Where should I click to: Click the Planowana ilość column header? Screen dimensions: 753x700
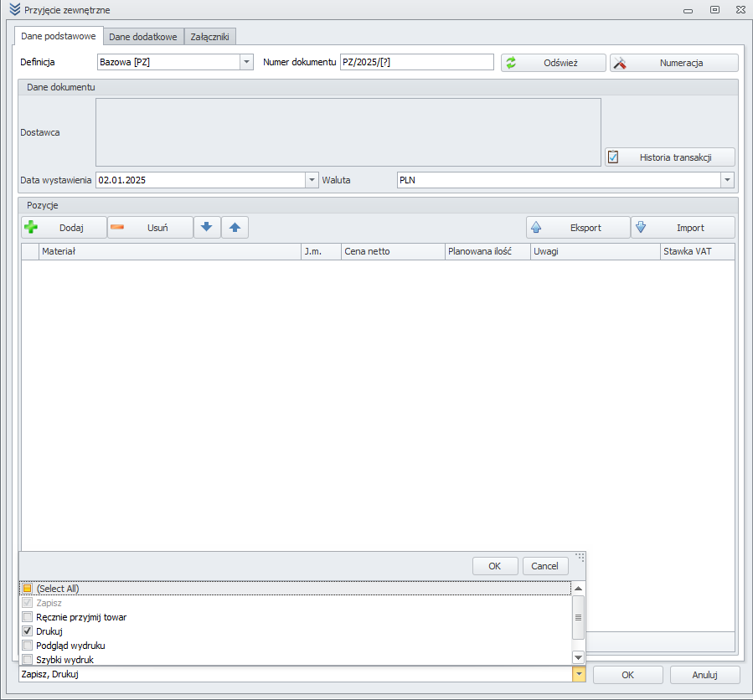[x=488, y=251]
